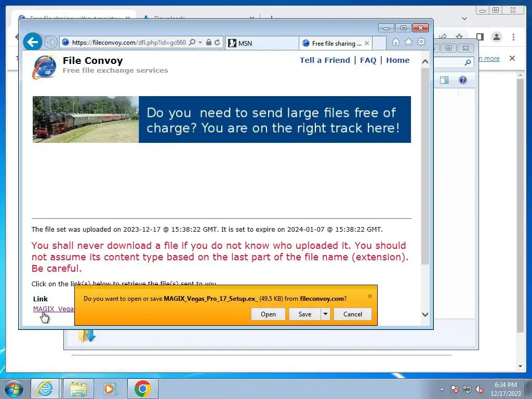Click the network tray icon
The width and height of the screenshot is (532, 399).
[467, 390]
